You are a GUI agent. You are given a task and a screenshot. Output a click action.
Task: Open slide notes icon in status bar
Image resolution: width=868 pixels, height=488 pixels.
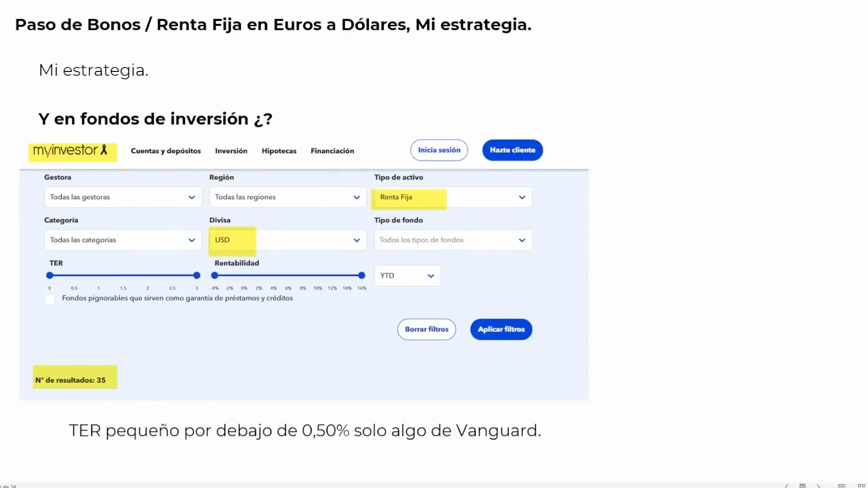coord(802,486)
